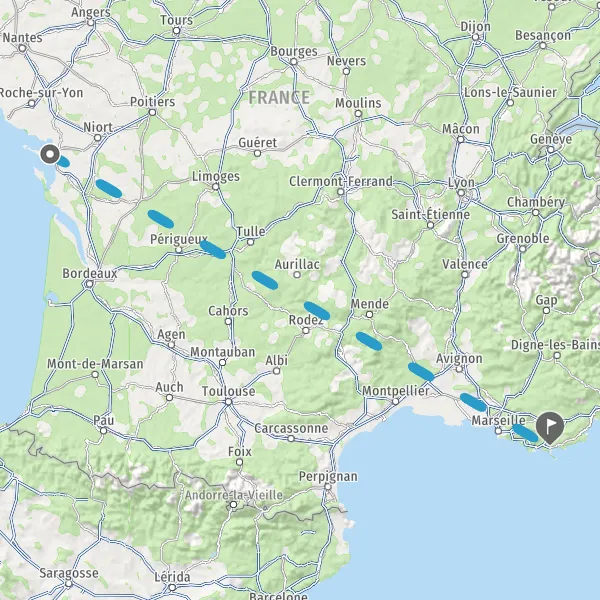
Task: Select the Perpignan city dot
Action: click(x=328, y=487)
